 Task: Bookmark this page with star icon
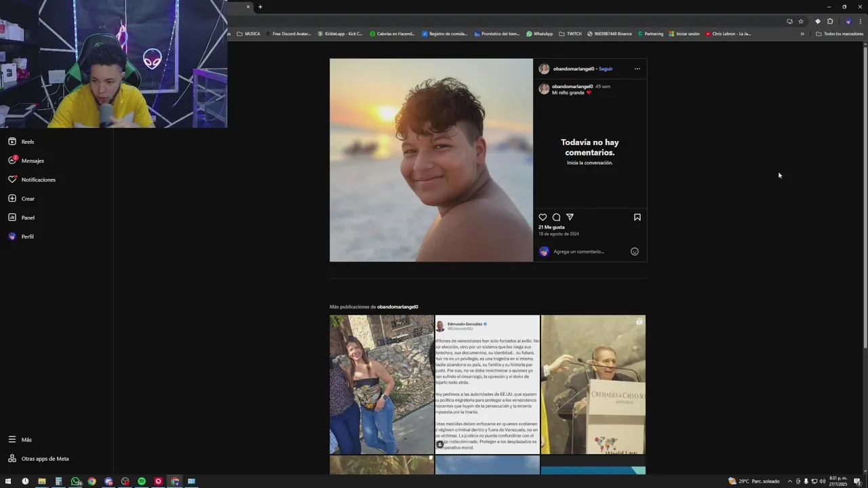pyautogui.click(x=800, y=21)
